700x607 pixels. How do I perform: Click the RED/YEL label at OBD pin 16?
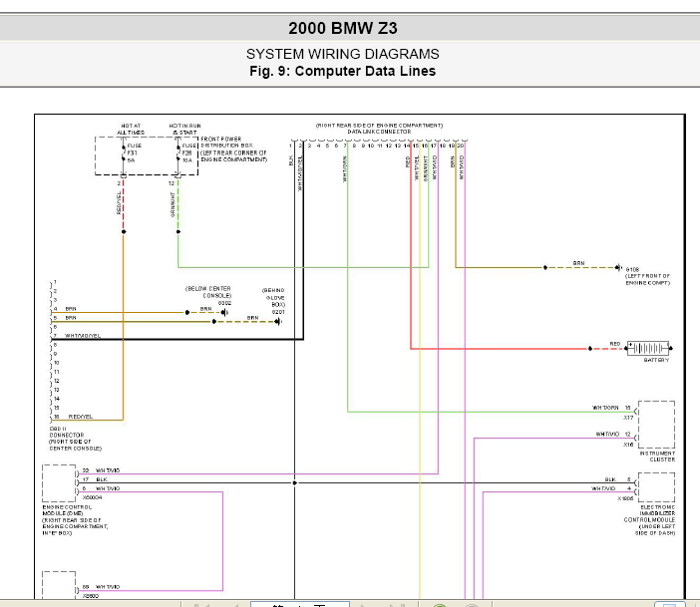(81, 417)
